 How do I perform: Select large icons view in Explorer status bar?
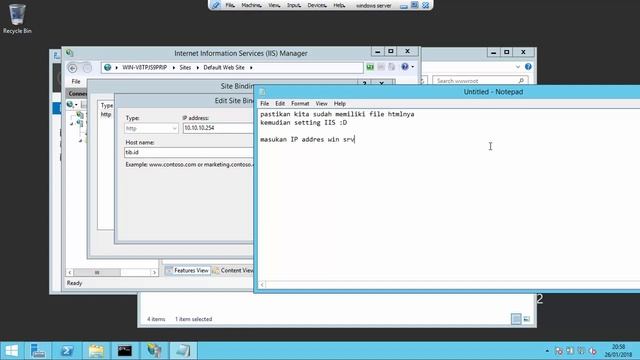click(x=527, y=319)
